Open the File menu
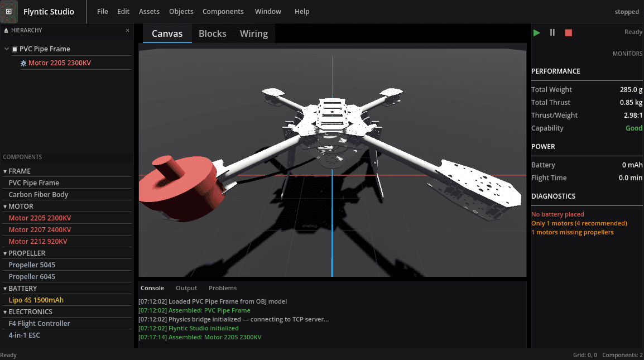The height and width of the screenshot is (360, 644). coord(103,12)
